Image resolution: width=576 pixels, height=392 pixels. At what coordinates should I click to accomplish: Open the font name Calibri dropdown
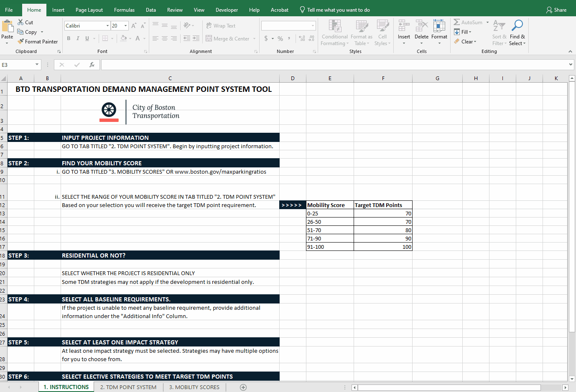107,26
